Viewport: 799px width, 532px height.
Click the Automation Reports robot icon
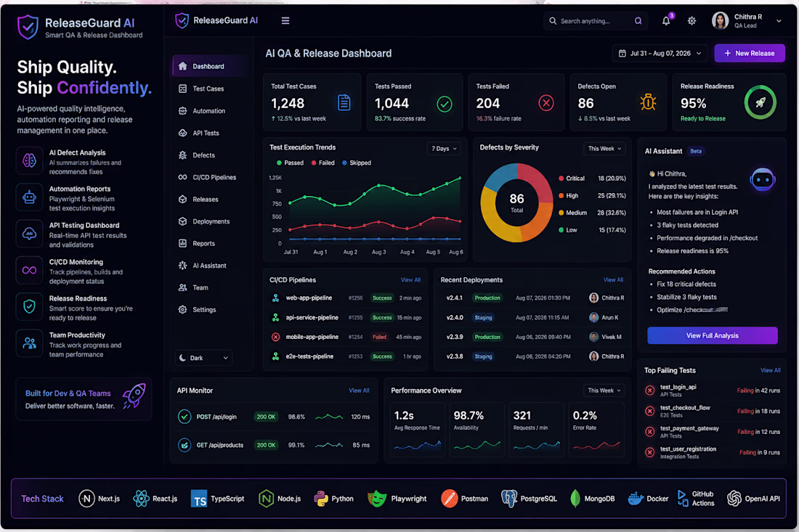[x=29, y=197]
